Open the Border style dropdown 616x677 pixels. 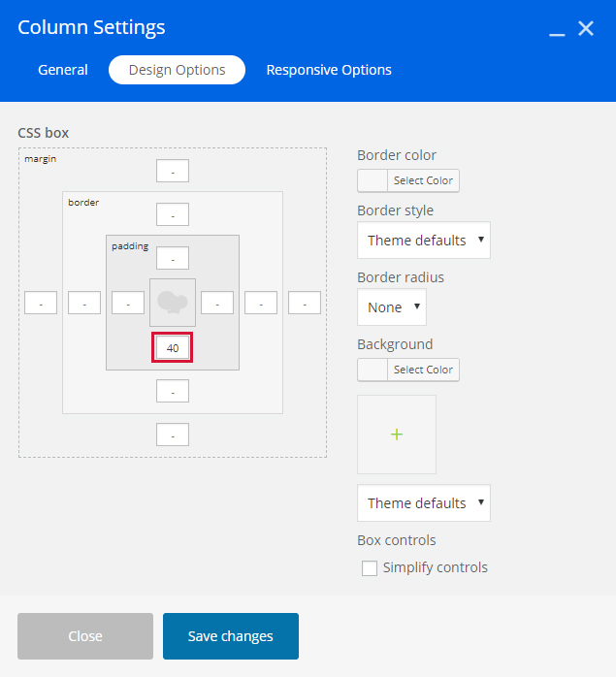pyautogui.click(x=423, y=241)
